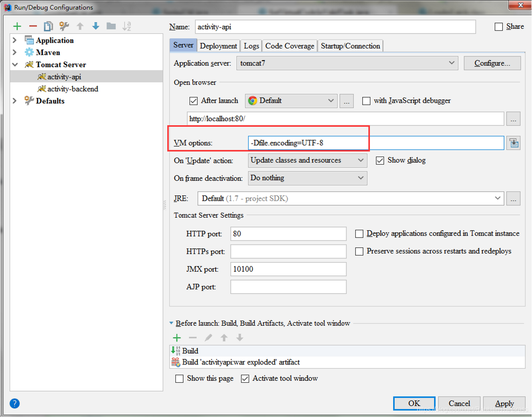The height and width of the screenshot is (417, 532).
Task: Click the Apply button
Action: pyautogui.click(x=505, y=403)
